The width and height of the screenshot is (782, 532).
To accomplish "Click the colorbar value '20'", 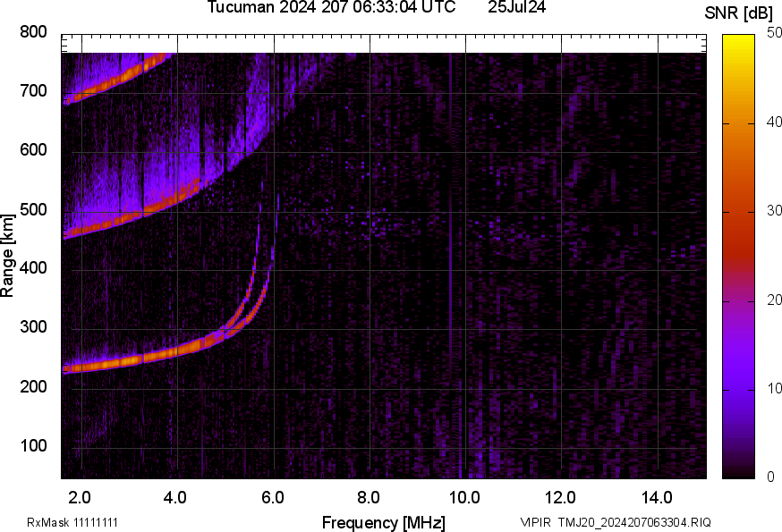I will tap(774, 300).
